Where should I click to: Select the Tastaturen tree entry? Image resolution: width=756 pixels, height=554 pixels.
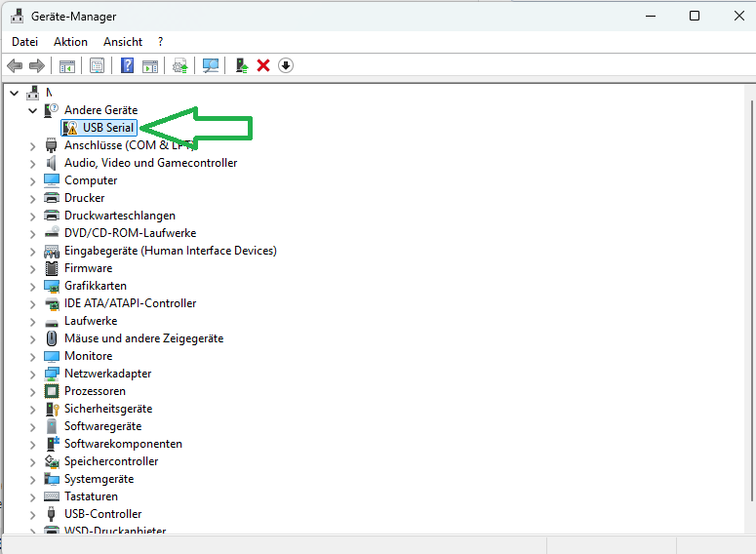pos(91,496)
